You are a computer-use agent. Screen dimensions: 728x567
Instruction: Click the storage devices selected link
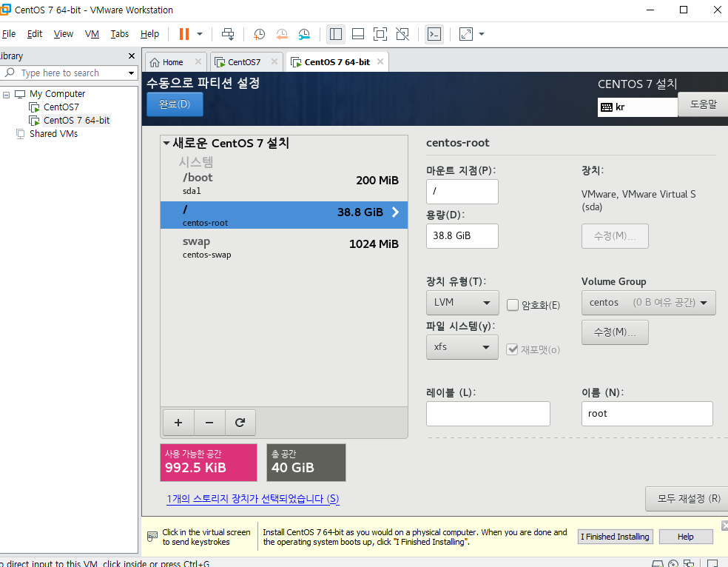[253, 499]
